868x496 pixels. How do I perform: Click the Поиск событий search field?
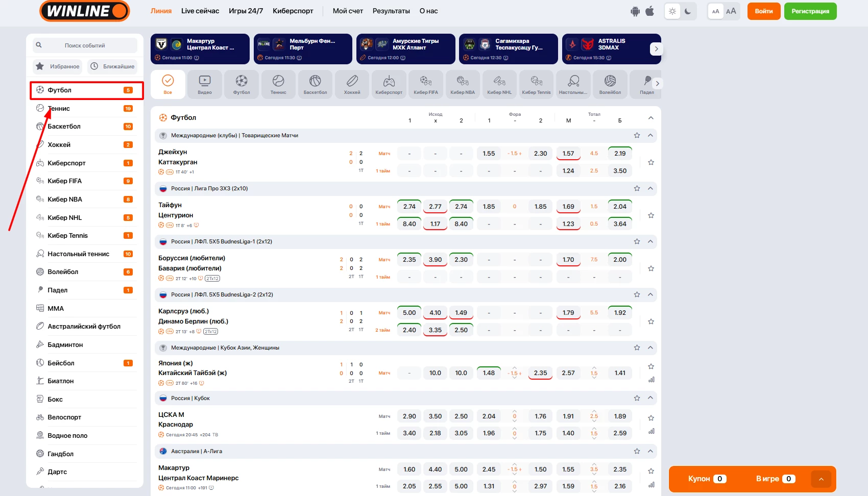coord(85,45)
